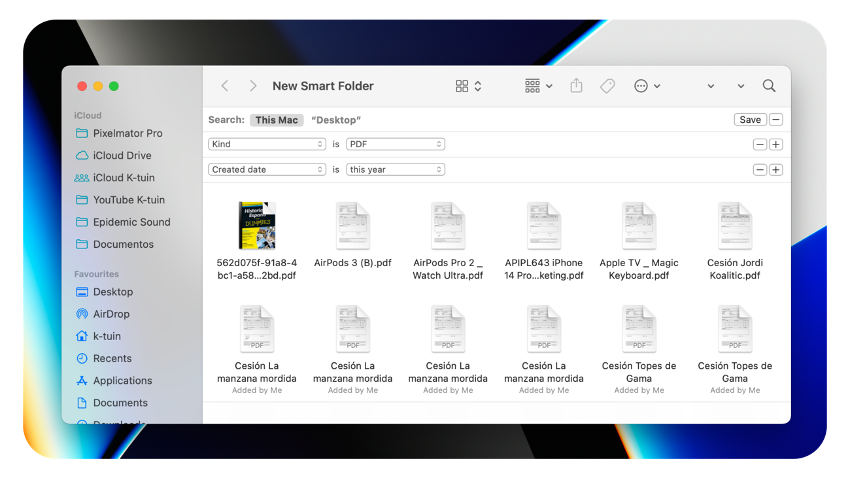The image size is (850, 478).
Task: Open Epidemic Sound folder
Action: pos(123,222)
